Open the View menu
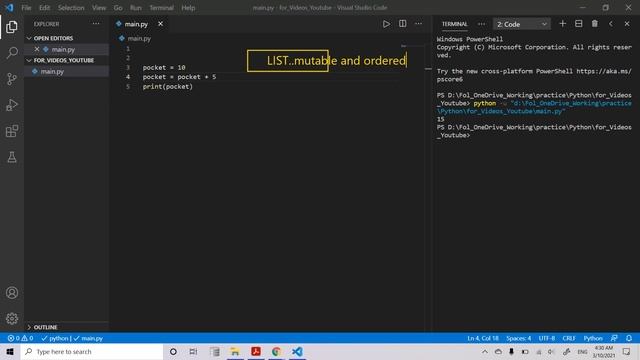 [x=99, y=8]
